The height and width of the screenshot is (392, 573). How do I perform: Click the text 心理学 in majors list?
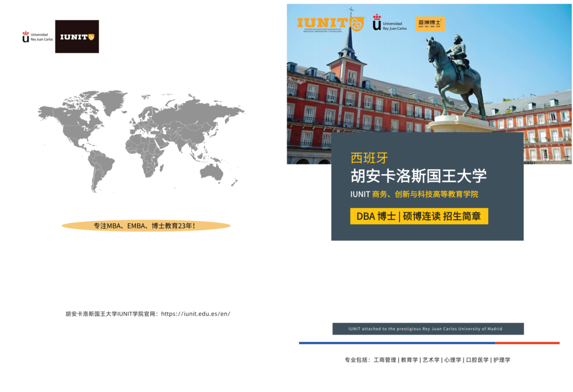(x=453, y=360)
